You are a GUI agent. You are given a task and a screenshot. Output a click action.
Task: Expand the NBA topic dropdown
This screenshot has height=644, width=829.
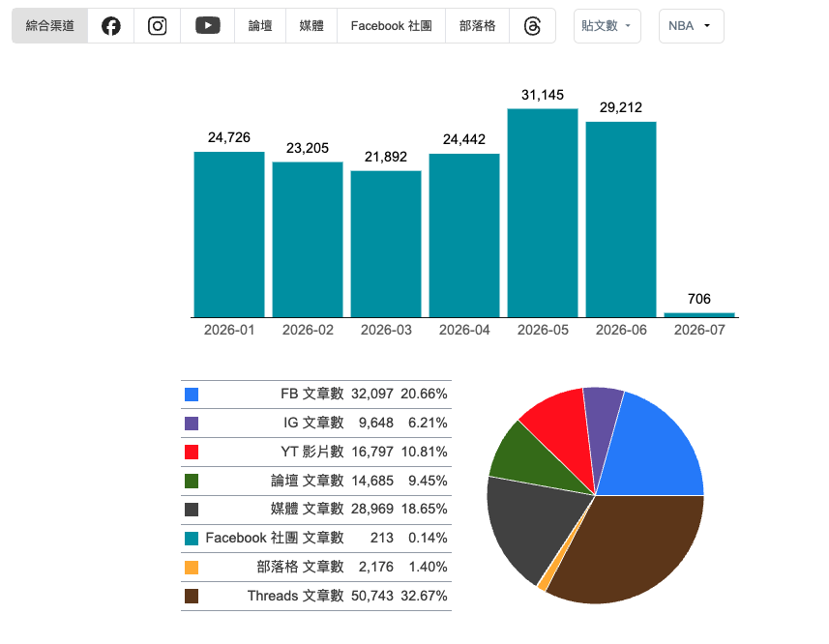[x=691, y=26]
